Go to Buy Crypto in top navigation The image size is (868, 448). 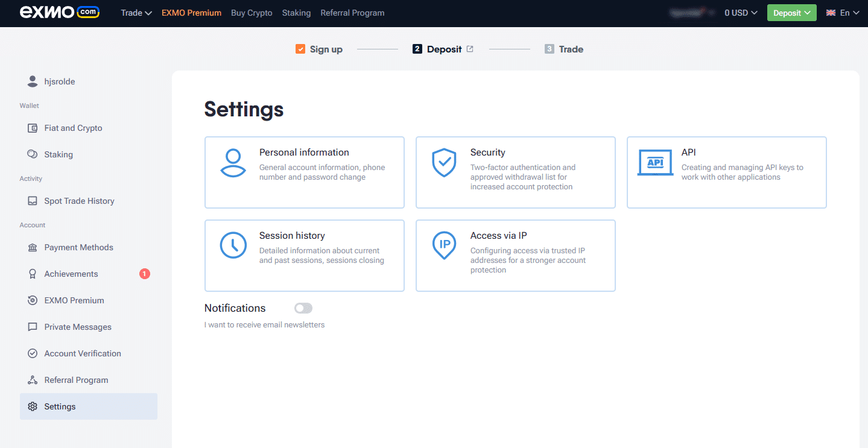[252, 13]
